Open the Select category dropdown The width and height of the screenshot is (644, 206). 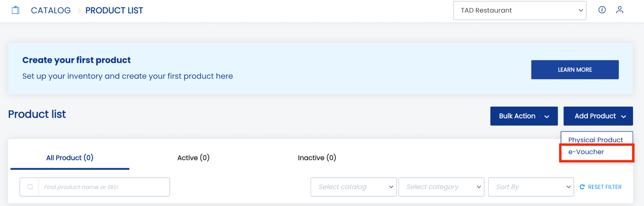pyautogui.click(x=441, y=187)
